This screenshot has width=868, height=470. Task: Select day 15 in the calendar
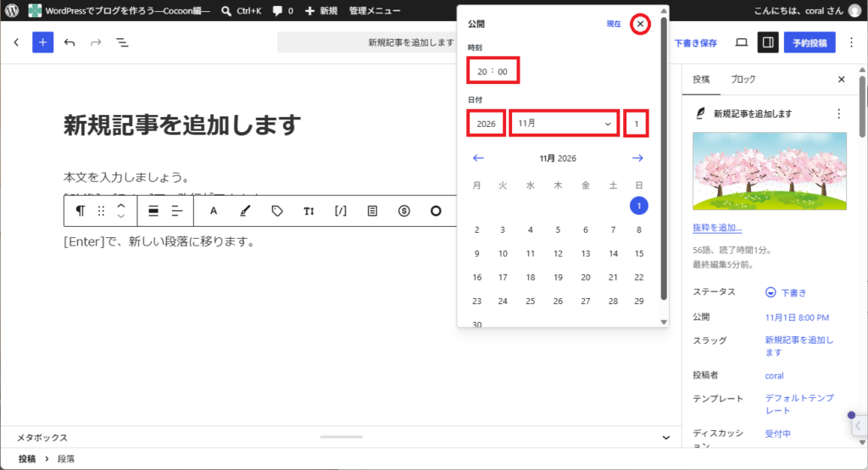[x=639, y=253]
